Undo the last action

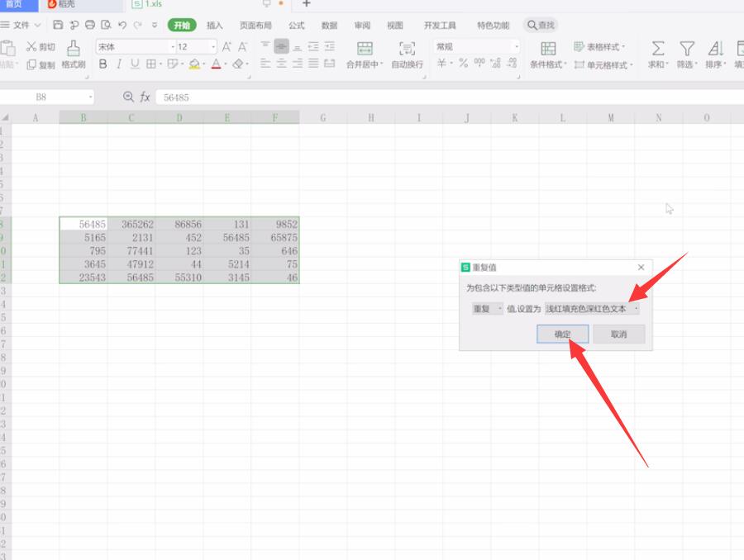[x=122, y=25]
